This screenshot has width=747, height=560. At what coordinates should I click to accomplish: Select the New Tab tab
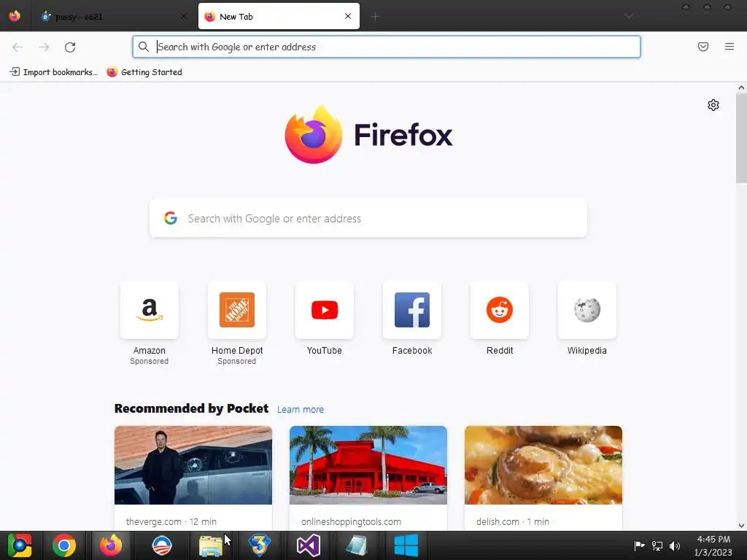(279, 16)
